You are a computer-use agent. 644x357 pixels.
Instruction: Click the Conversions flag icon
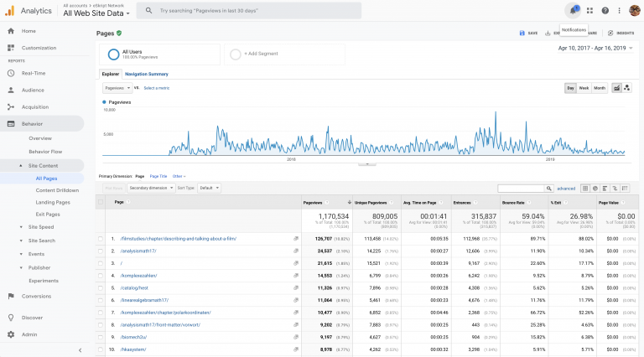11,296
